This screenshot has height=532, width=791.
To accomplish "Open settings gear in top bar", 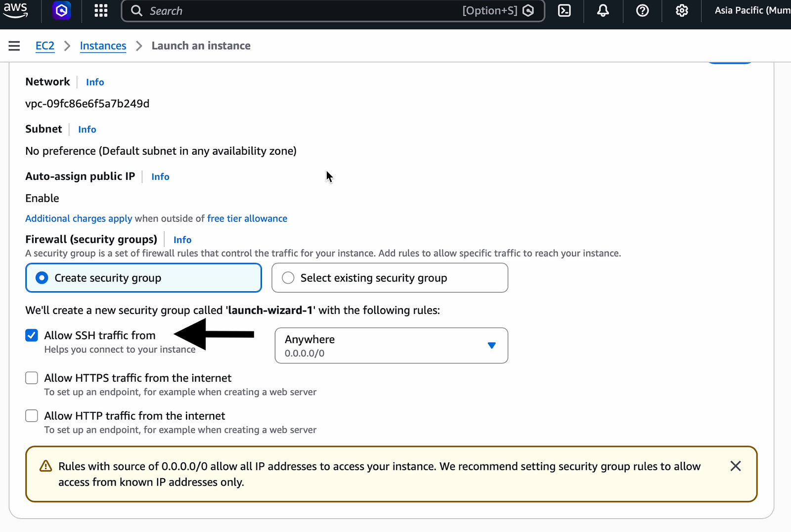I will tap(682, 11).
